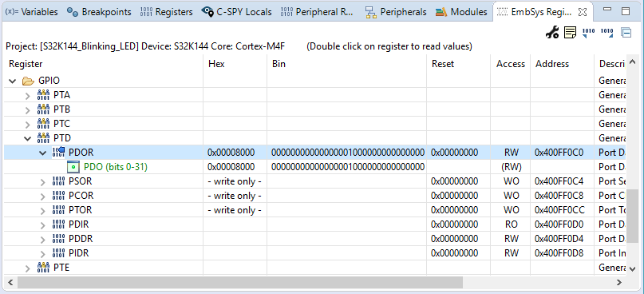This screenshot has width=644, height=294.
Task: Collapse the PTD group
Action: tap(27, 138)
